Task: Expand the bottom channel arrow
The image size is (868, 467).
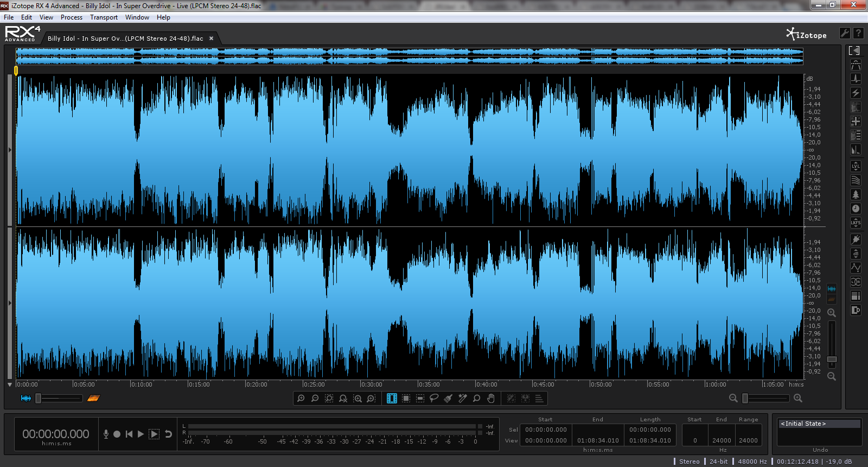Action: [x=10, y=303]
